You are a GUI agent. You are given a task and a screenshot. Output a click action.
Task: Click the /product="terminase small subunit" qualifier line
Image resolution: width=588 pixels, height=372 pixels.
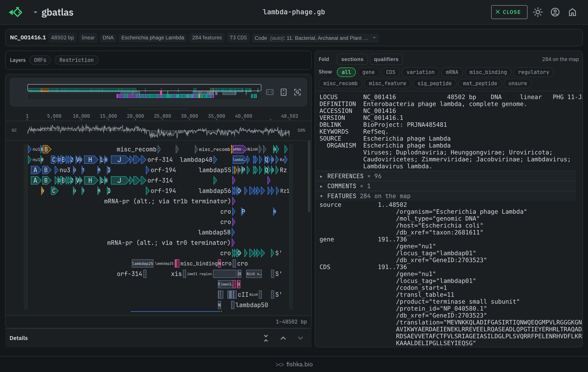[458, 301]
